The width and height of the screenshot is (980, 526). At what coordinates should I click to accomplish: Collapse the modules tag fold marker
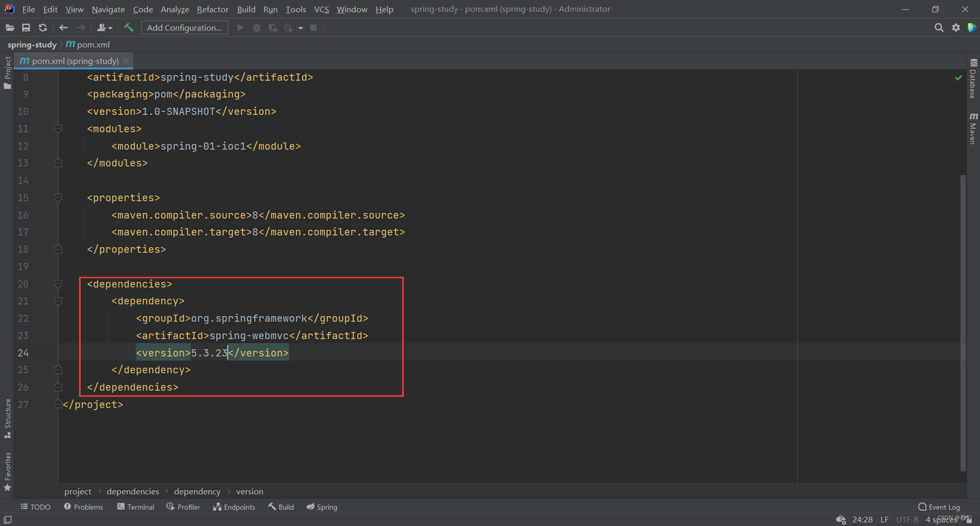58,129
